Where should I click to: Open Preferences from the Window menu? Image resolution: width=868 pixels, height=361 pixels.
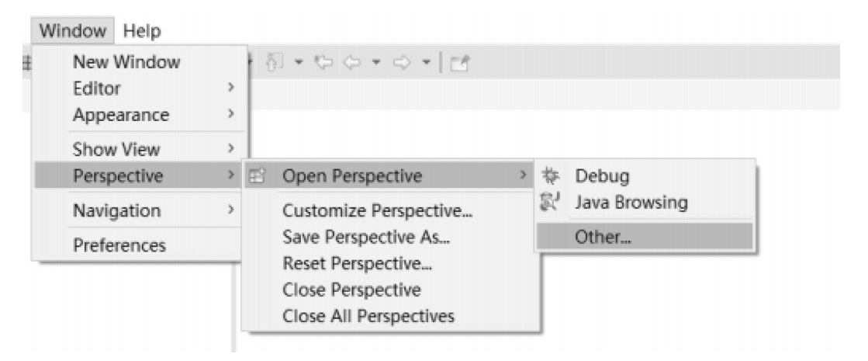point(118,245)
